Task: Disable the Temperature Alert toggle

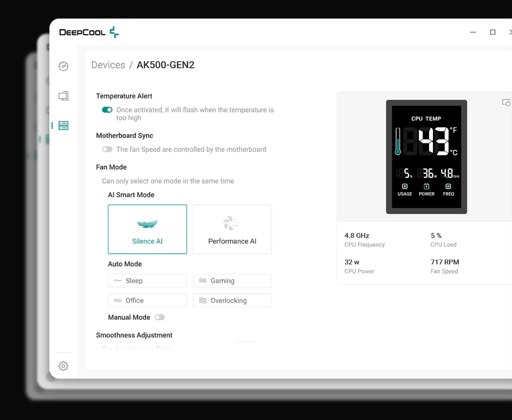Action: click(107, 110)
